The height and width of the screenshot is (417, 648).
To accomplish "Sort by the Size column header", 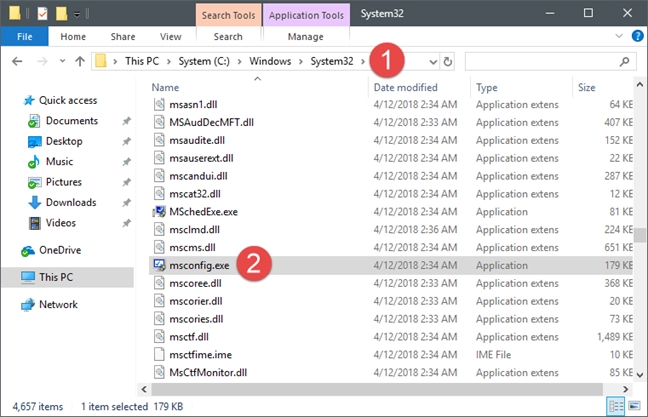I will pos(586,88).
